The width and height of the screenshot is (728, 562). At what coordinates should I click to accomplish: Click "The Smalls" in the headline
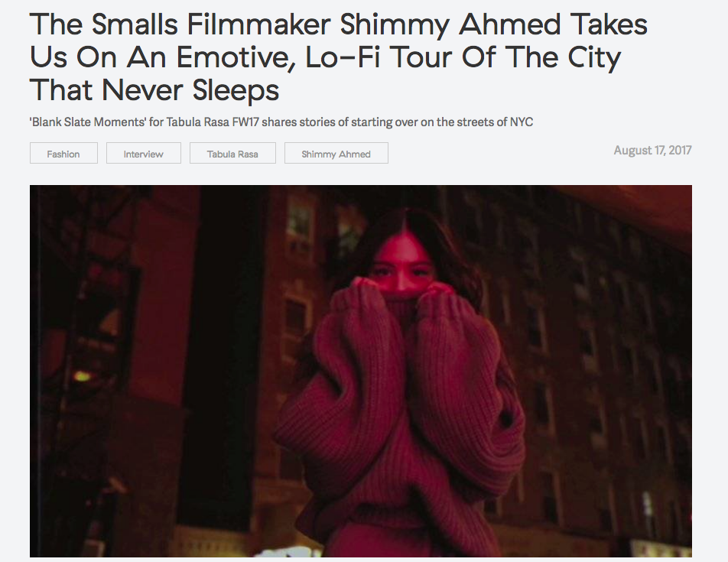(104, 24)
